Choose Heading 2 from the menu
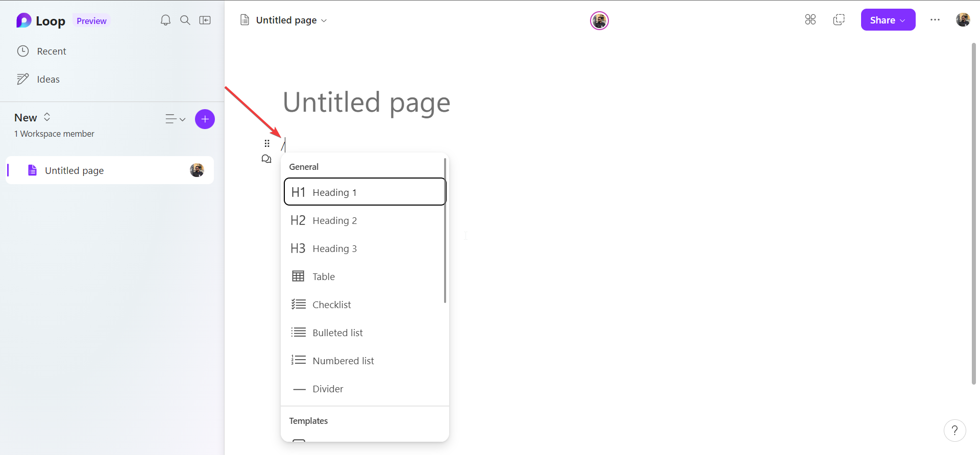 pyautogui.click(x=365, y=220)
